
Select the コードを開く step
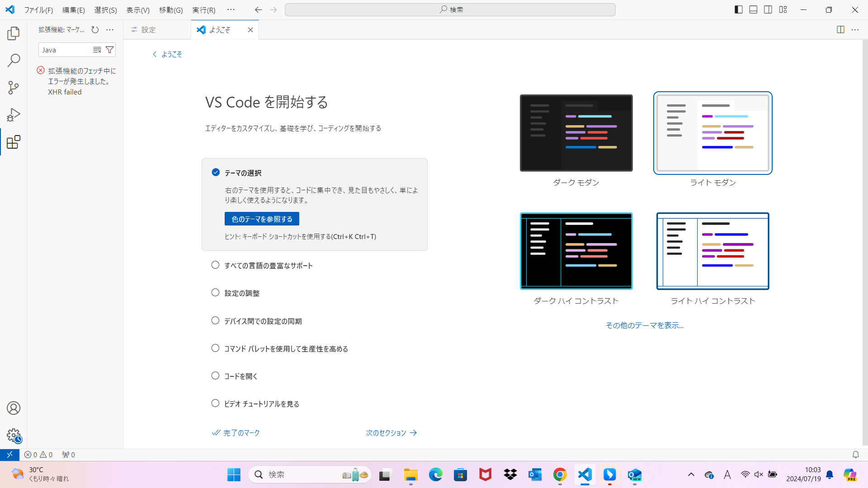tap(240, 375)
